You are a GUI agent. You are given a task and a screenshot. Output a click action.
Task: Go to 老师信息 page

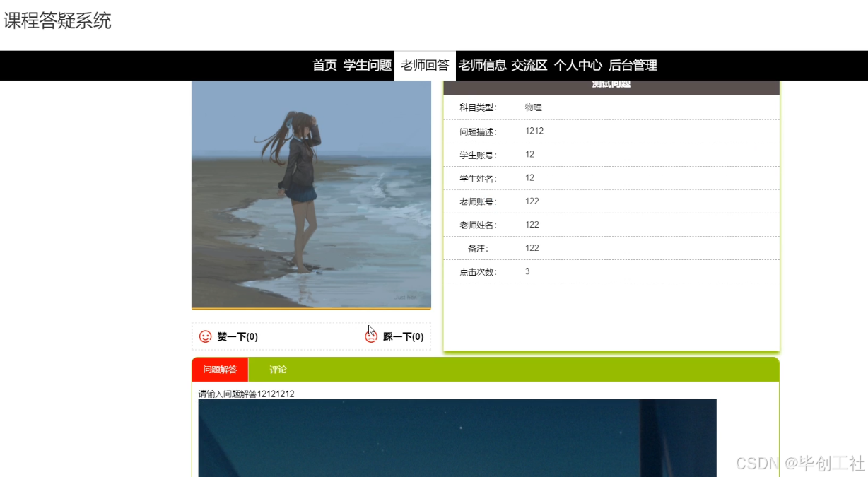(x=483, y=66)
